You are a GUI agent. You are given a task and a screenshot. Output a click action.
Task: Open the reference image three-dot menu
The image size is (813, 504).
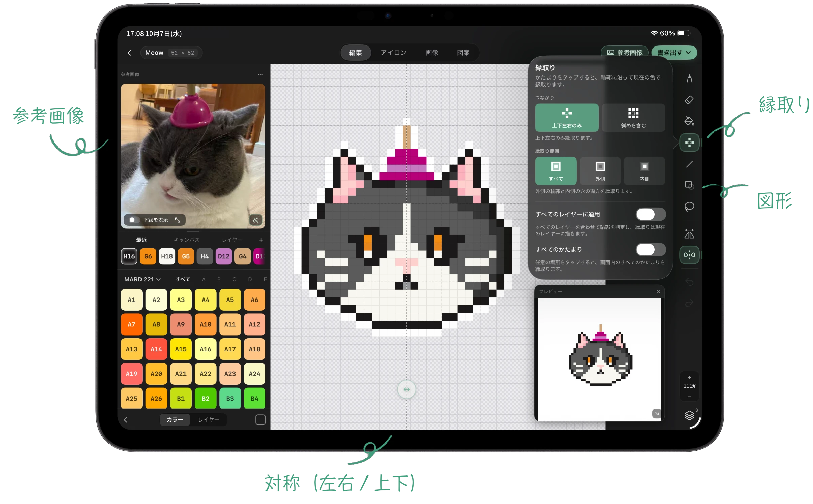tap(260, 74)
